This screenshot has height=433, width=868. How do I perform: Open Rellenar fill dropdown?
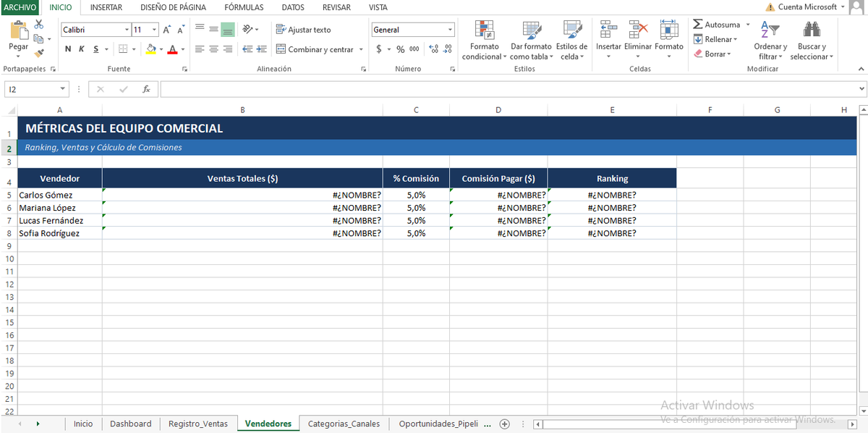pos(715,39)
